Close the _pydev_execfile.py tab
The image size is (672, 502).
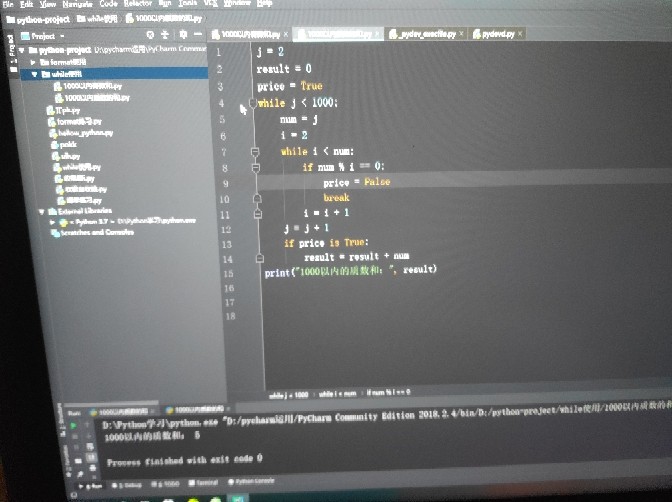coord(461,33)
